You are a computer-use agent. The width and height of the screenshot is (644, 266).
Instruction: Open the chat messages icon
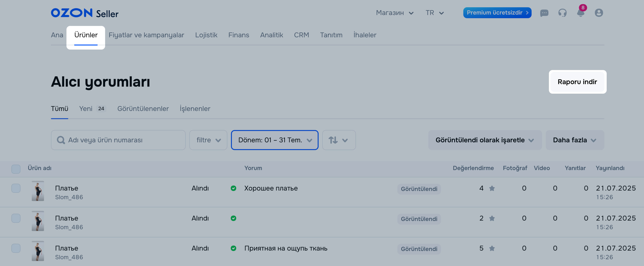coord(544,13)
